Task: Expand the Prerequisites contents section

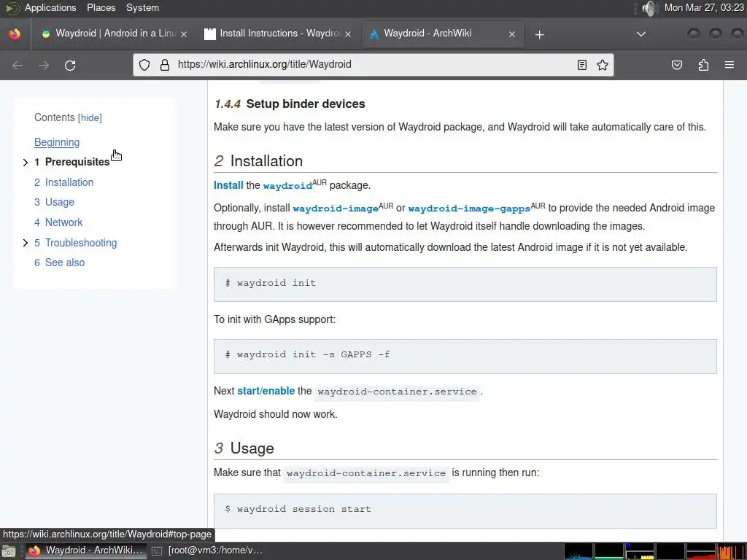Action: tap(26, 163)
